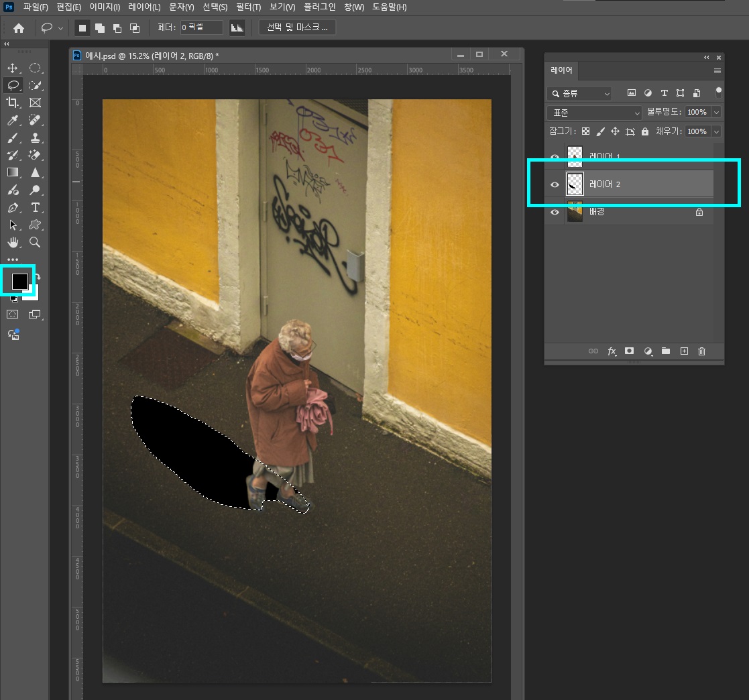749x700 pixels.
Task: Hide 레이어 2 with its eye icon
Action: click(555, 185)
